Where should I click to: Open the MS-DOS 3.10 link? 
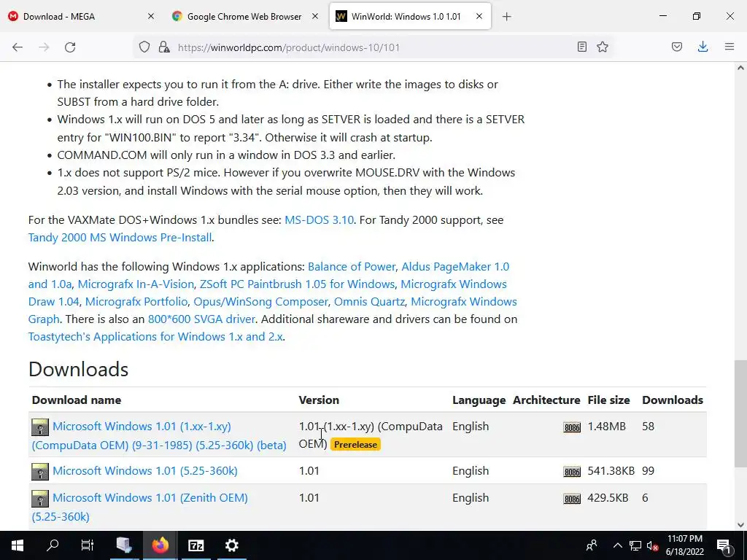319,220
